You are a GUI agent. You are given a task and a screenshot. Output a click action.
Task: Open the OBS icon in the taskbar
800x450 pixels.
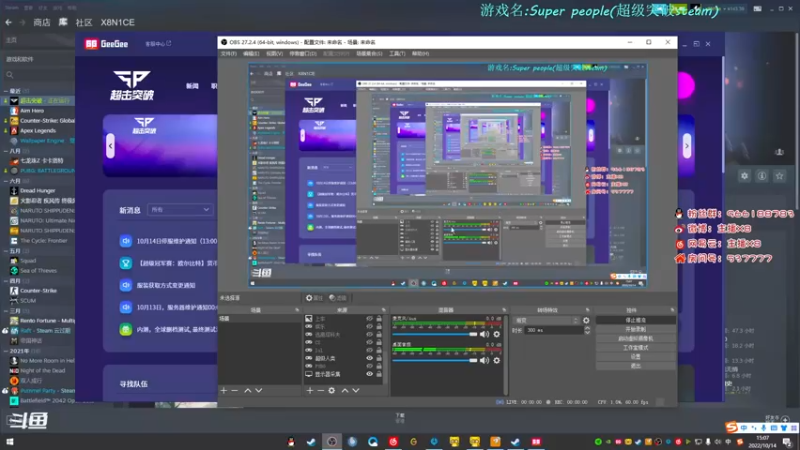(x=332, y=441)
